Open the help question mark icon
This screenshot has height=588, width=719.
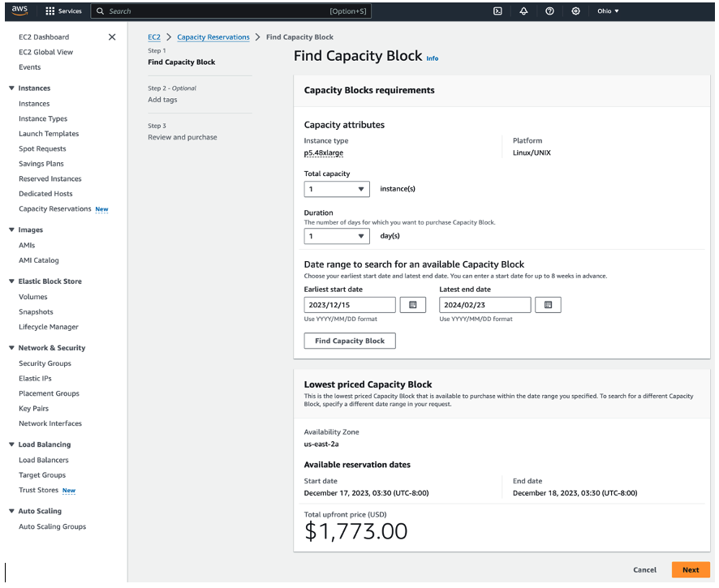[548, 11]
